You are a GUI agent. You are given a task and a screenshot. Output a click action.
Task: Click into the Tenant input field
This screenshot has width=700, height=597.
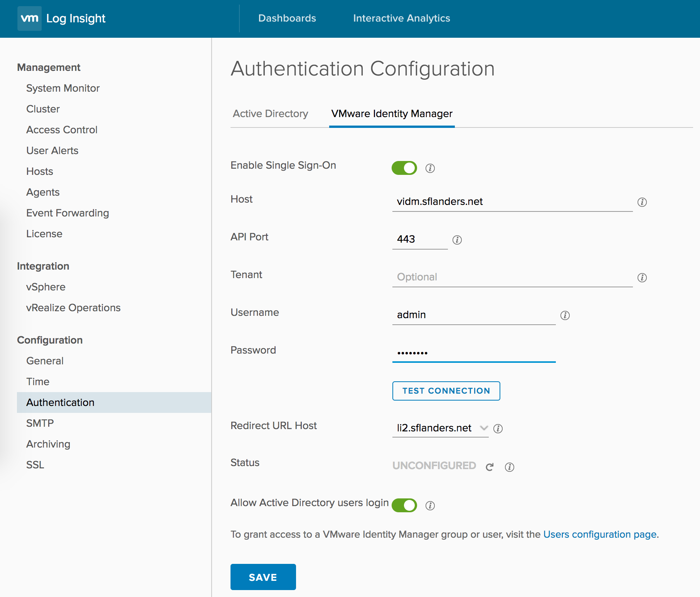click(x=512, y=277)
